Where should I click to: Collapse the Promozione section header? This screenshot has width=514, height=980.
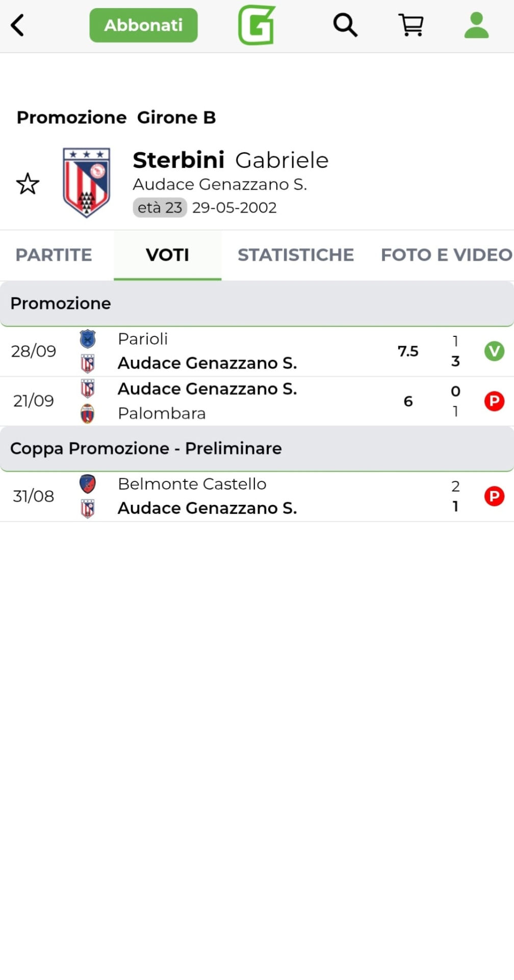[x=257, y=304]
